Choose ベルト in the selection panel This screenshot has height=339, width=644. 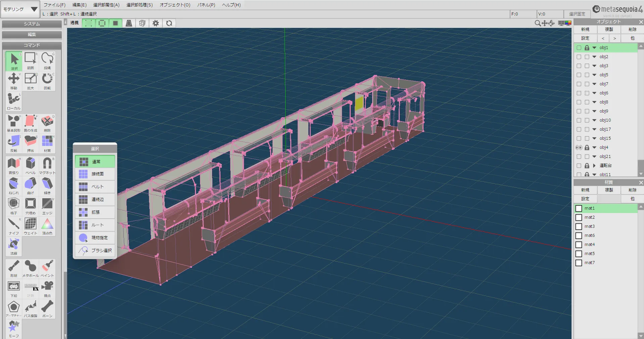click(95, 187)
